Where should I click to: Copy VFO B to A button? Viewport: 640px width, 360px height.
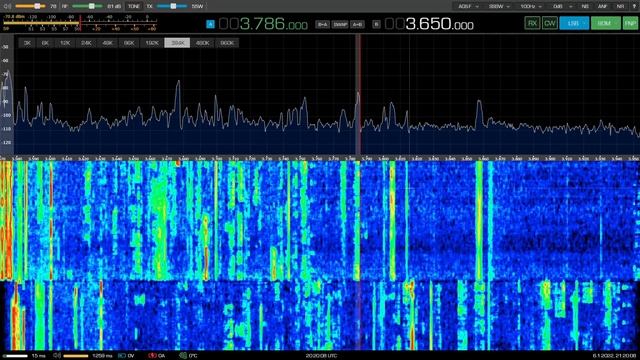click(x=322, y=24)
